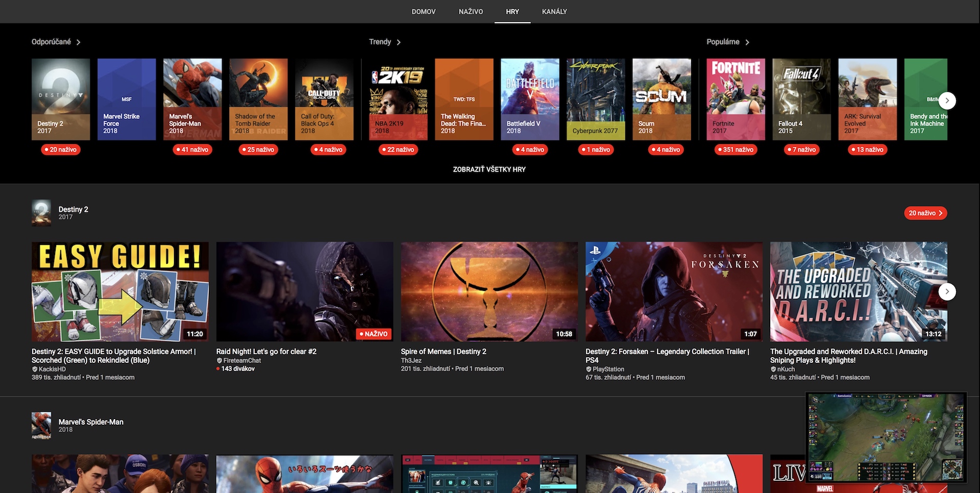The width and height of the screenshot is (980, 493).
Task: Open the NBA 2K19 game card
Action: [x=398, y=99]
